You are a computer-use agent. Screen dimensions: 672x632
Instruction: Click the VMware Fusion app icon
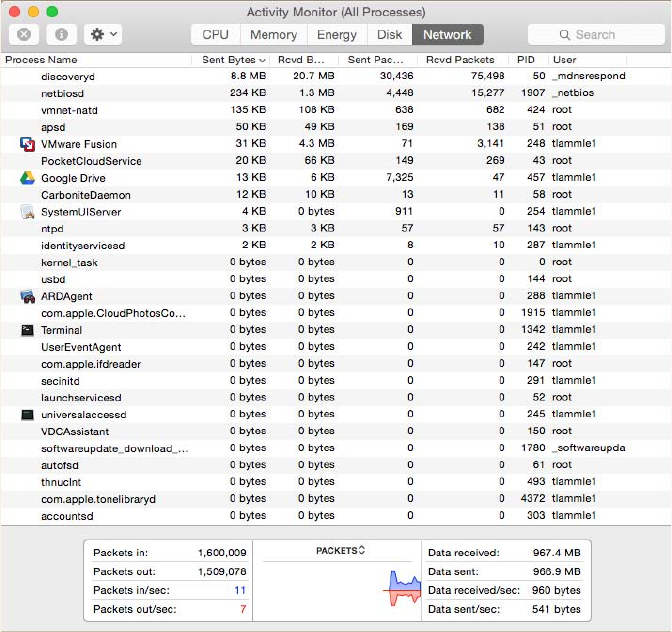[27, 144]
